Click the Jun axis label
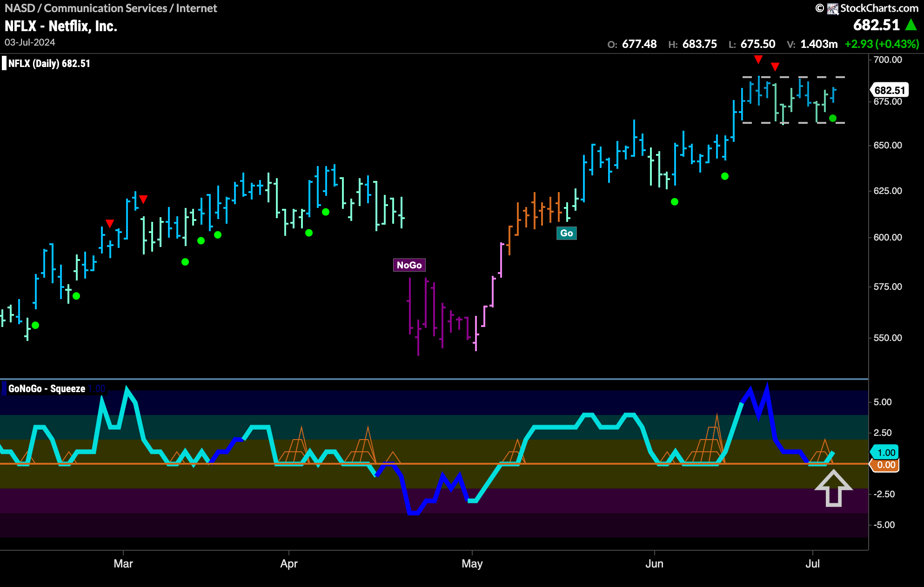This screenshot has height=587, width=924. tap(654, 564)
